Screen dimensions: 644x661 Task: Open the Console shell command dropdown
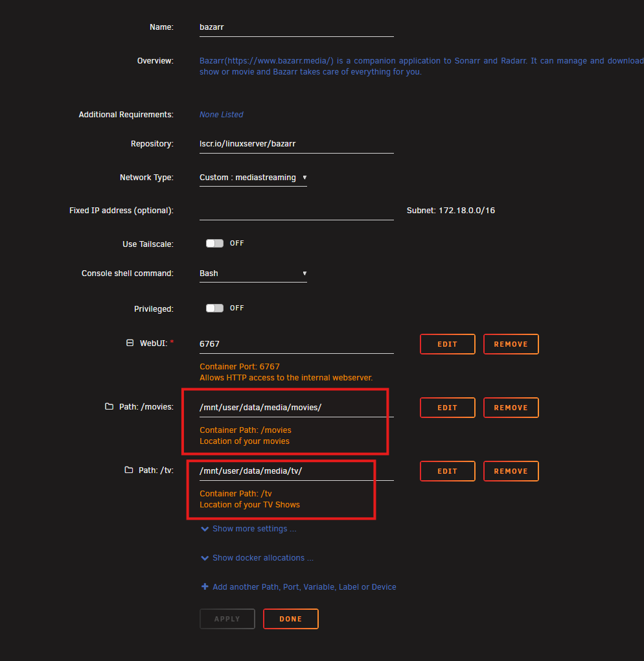(253, 273)
